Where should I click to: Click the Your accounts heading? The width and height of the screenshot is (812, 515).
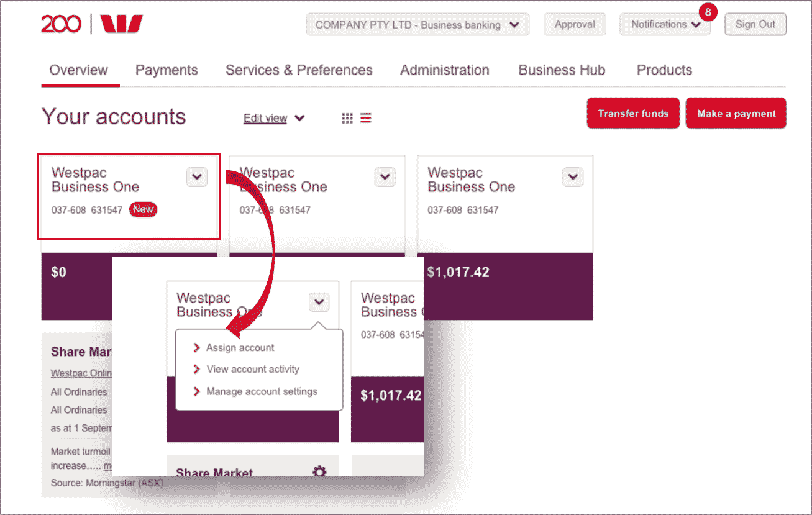click(x=114, y=117)
